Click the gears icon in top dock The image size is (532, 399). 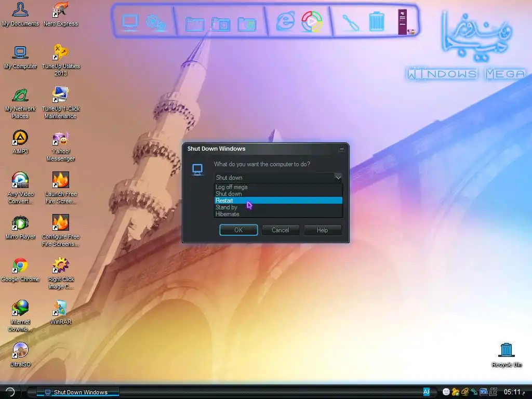(x=156, y=23)
